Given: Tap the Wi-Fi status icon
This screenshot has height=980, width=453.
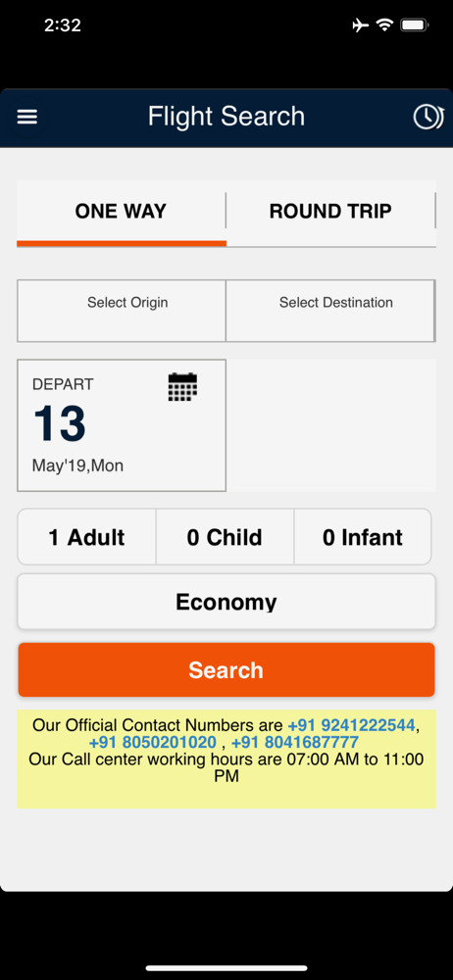Looking at the screenshot, I should click(384, 25).
